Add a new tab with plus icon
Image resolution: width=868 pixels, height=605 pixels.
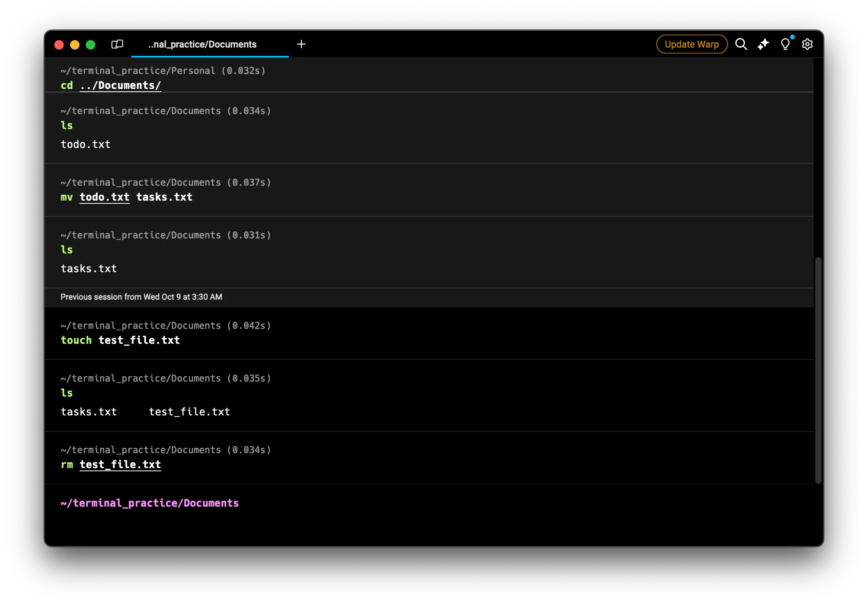[301, 44]
